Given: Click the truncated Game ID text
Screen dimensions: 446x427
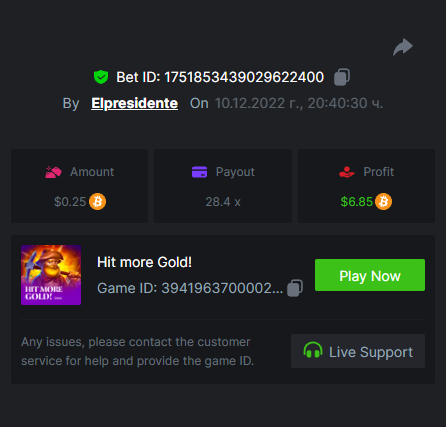Looking at the screenshot, I should 190,288.
